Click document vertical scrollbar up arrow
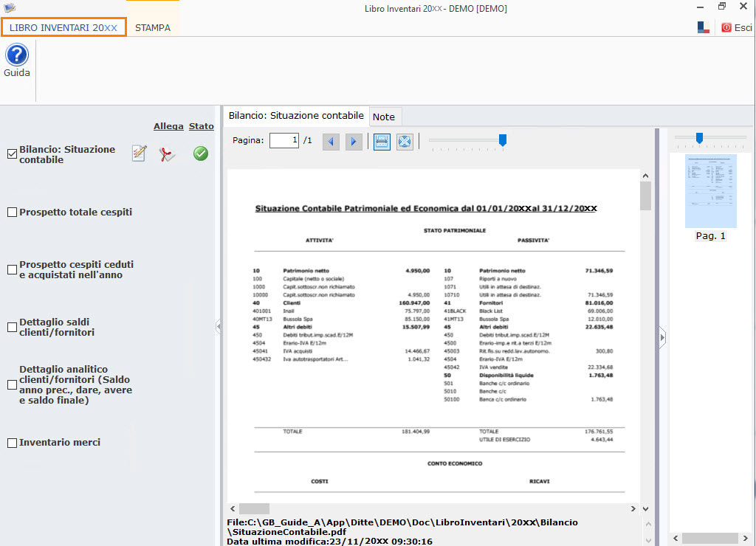Screen dimensions: 756x546 point(645,176)
